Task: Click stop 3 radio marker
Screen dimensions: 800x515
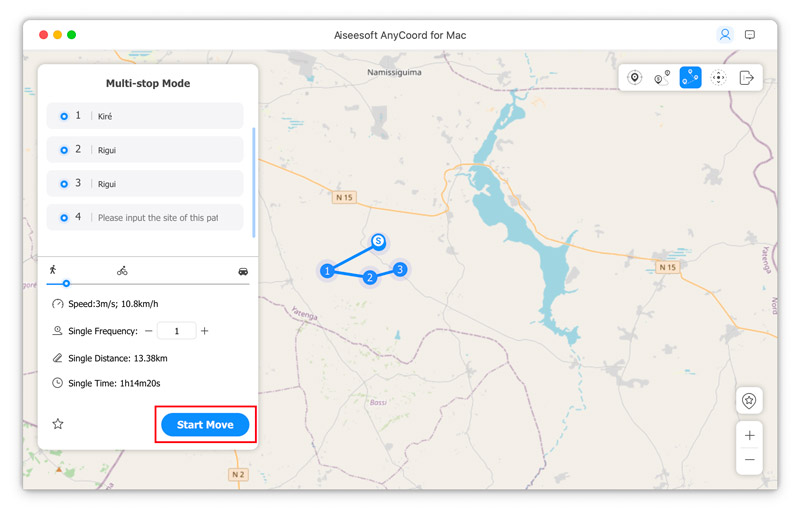Action: [x=64, y=184]
